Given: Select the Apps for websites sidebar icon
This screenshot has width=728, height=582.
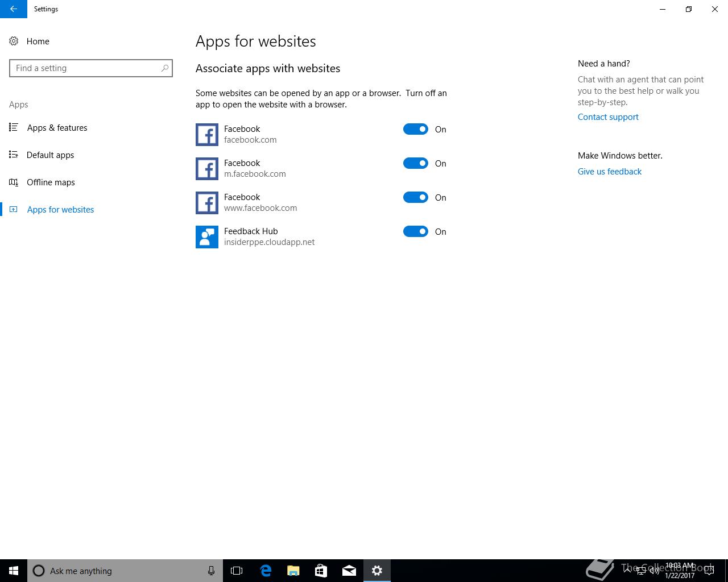Looking at the screenshot, I should pos(14,209).
